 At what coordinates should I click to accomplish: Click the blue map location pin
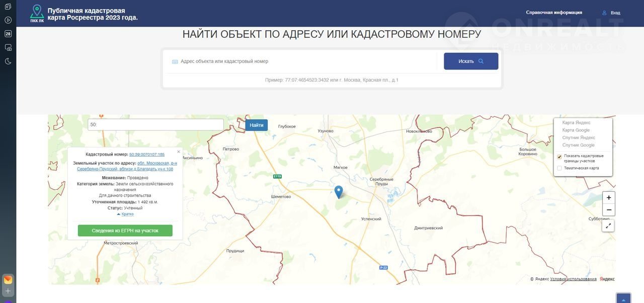click(x=339, y=191)
